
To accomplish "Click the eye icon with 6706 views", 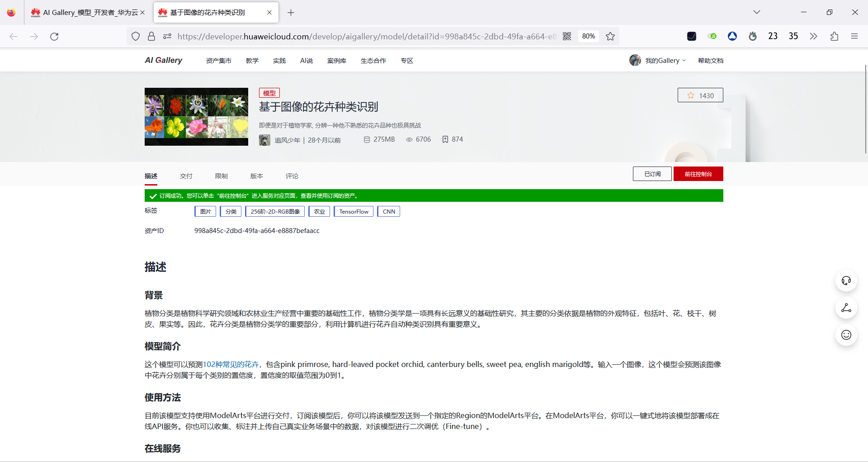I will [x=408, y=139].
